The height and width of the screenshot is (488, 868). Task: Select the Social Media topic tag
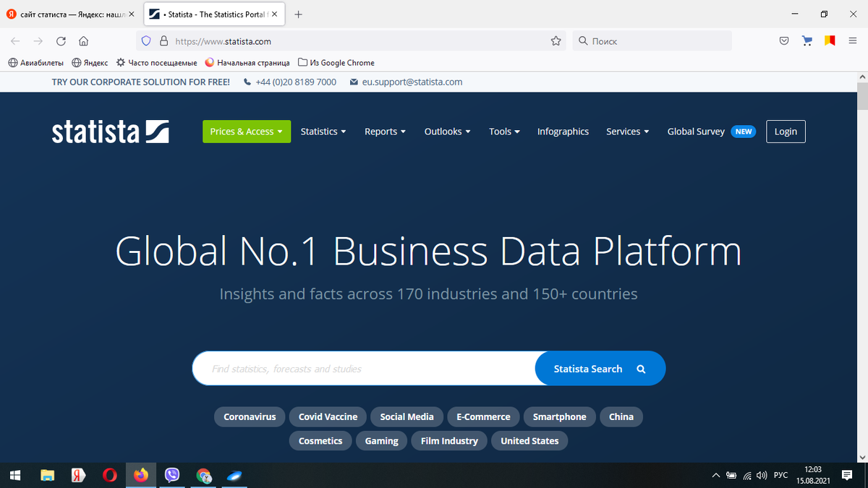[x=407, y=417]
